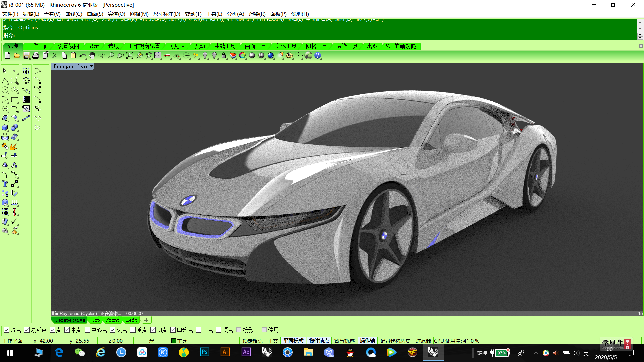
Task: Enable the 顶点 osnap checkbox
Action: click(x=219, y=330)
